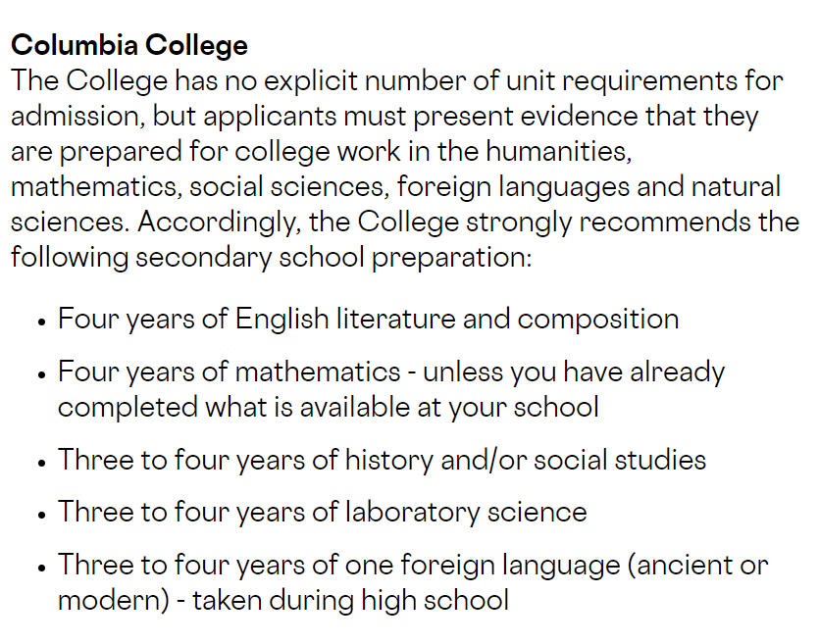Click the English literature and composition list item
Image resolution: width=819 pixels, height=644 pixels.
(368, 319)
